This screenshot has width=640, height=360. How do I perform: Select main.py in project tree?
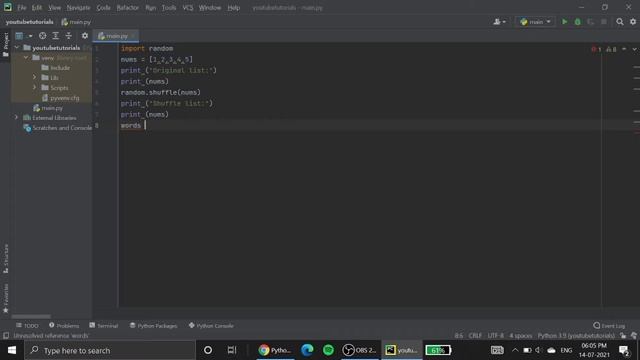pos(48,108)
